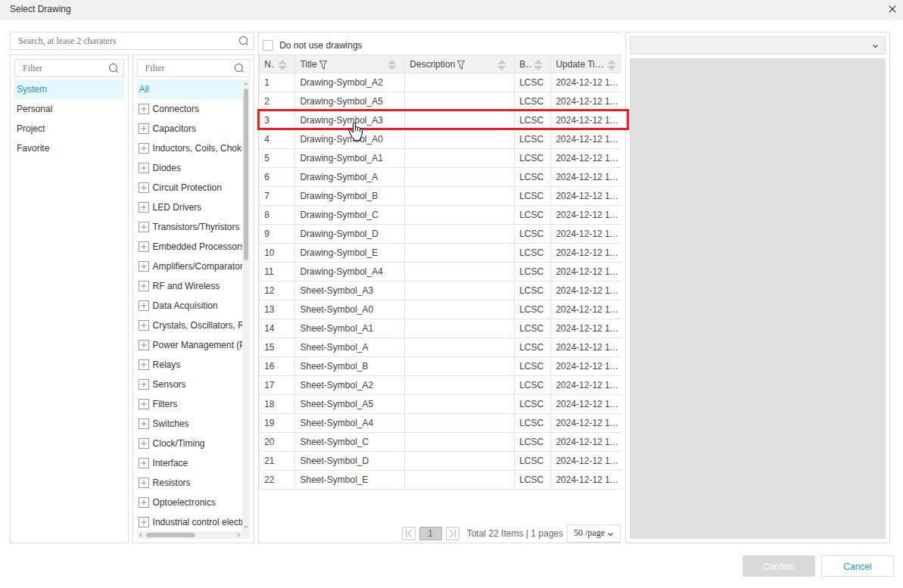
Task: Open the 50 /page dropdown
Action: tap(593, 534)
